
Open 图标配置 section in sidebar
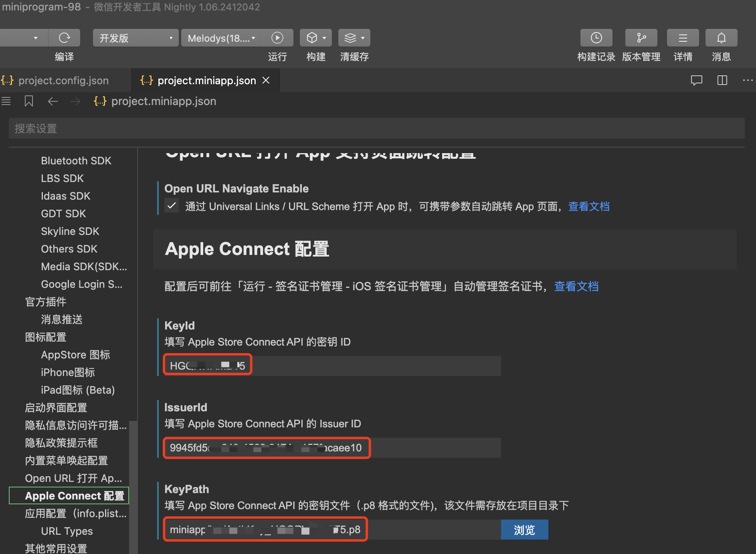click(46, 337)
